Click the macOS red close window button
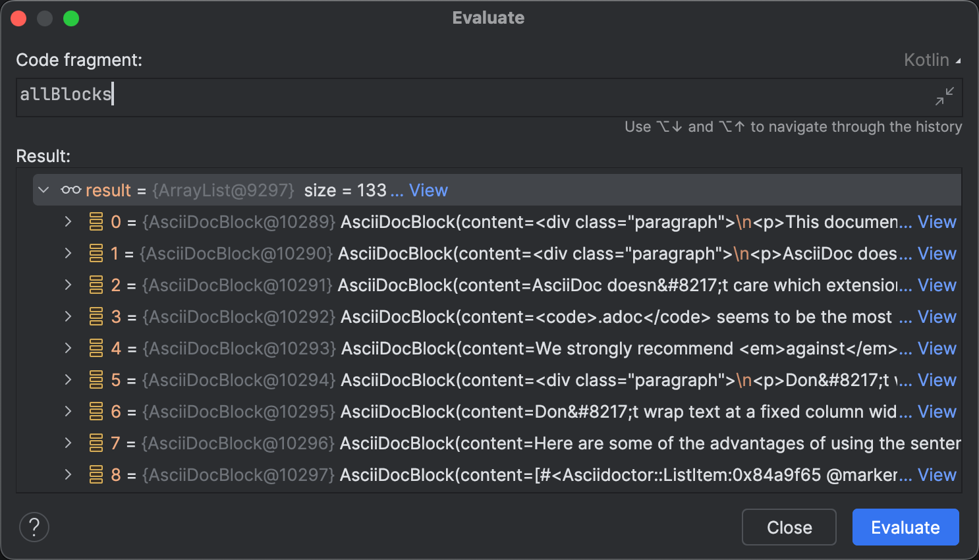The width and height of the screenshot is (979, 560). click(x=18, y=18)
